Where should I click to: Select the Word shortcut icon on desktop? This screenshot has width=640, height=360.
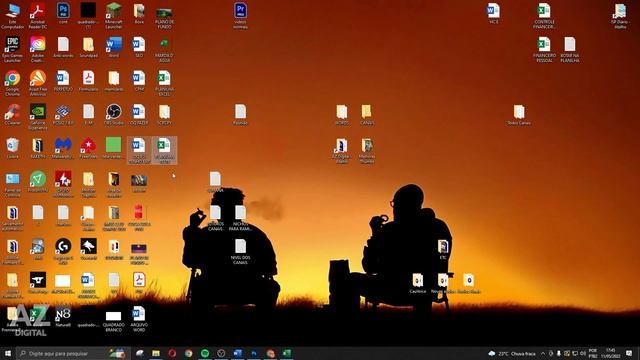click(x=113, y=47)
